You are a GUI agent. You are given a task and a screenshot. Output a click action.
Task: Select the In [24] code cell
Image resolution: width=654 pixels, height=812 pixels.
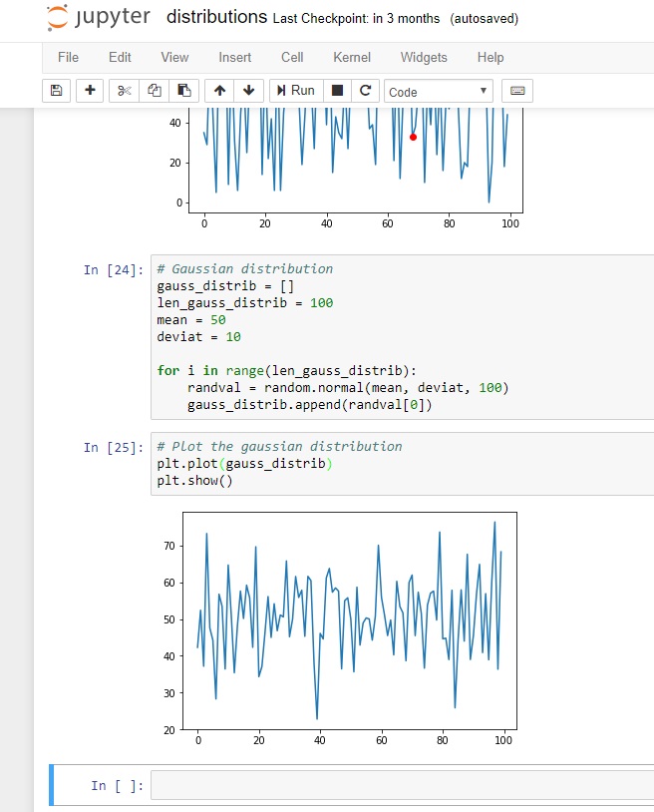tap(402, 336)
